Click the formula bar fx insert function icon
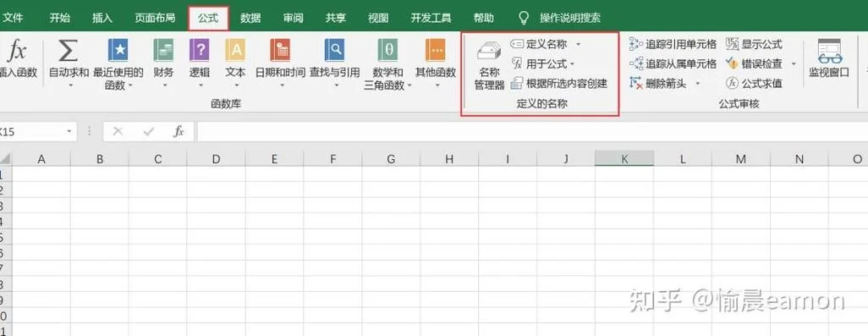This screenshot has height=336, width=868. [x=179, y=132]
